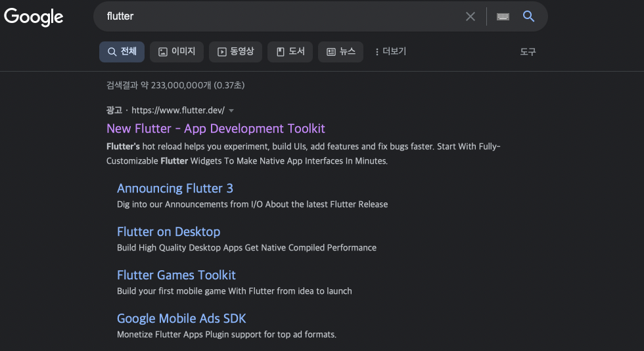Screen dimensions: 644x351
Task: Click the ad description starting 'Flutter's hot reload'
Action: coord(303,154)
